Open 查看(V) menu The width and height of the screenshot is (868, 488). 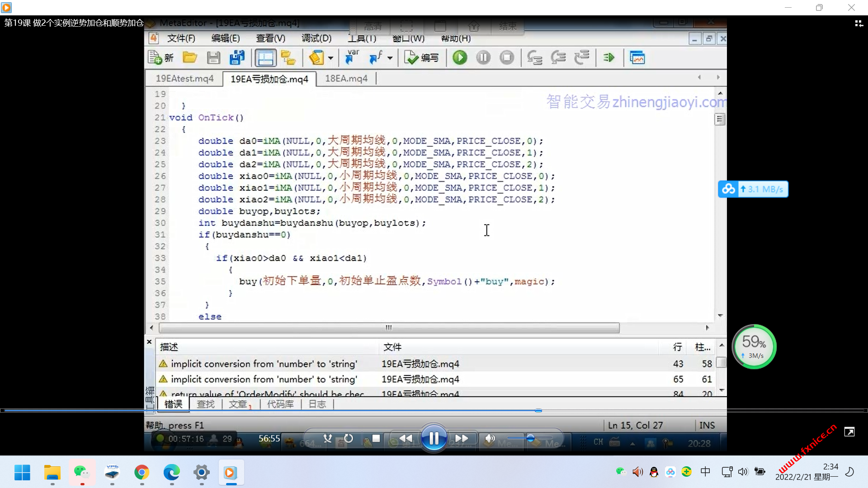pyautogui.click(x=270, y=38)
